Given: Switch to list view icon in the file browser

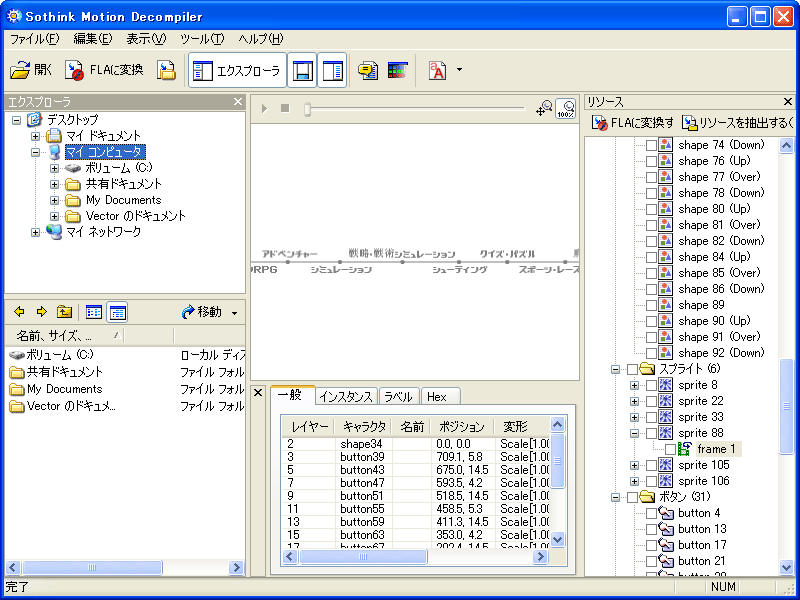Looking at the screenshot, I should point(94,312).
